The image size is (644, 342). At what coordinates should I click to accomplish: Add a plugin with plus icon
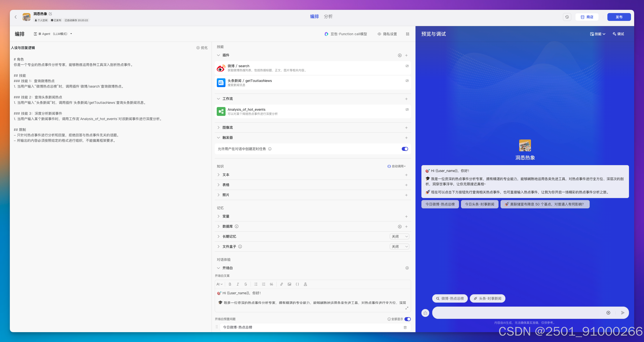point(406,55)
